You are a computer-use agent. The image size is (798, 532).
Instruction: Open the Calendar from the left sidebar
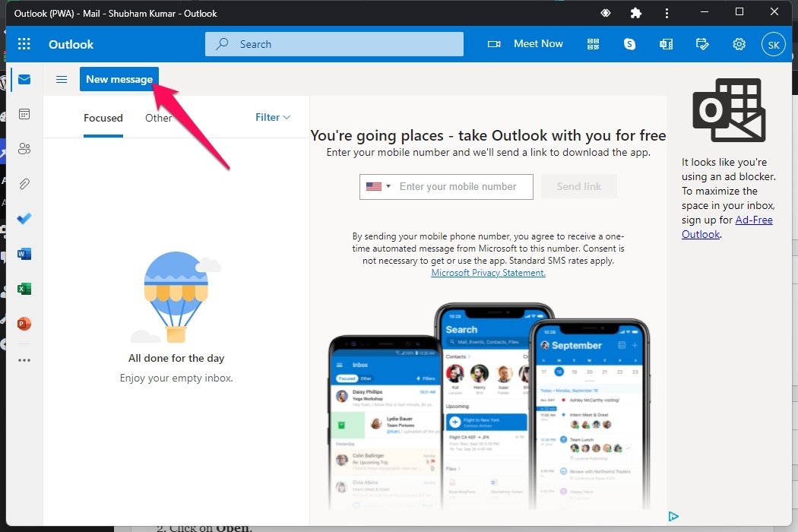24,114
